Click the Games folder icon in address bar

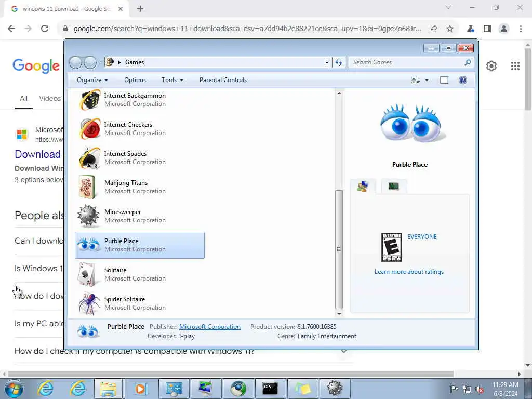110,62
